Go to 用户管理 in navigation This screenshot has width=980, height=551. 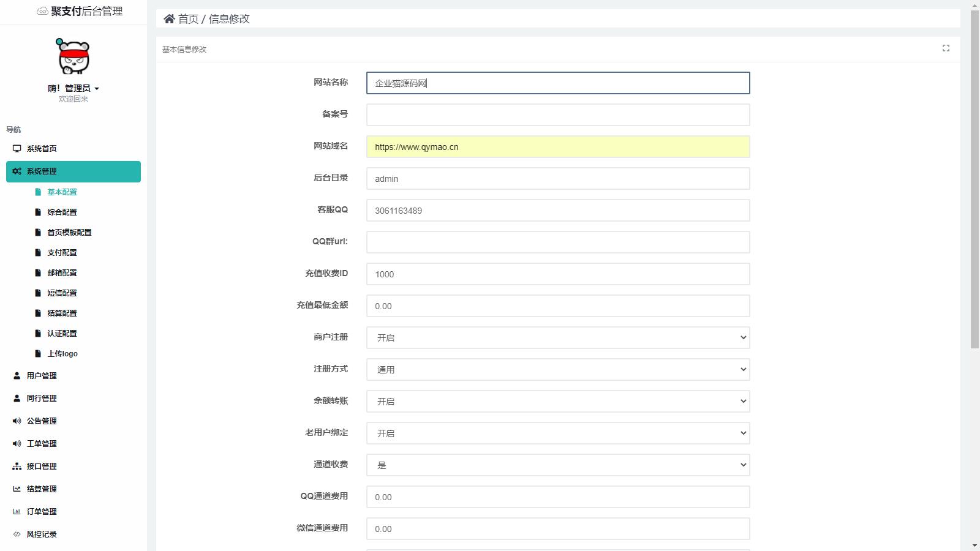(x=41, y=376)
